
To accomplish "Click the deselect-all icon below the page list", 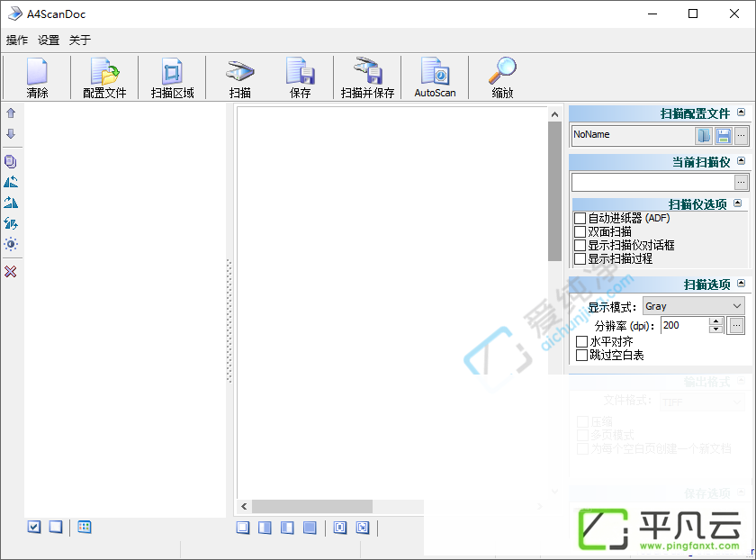I will [x=56, y=527].
